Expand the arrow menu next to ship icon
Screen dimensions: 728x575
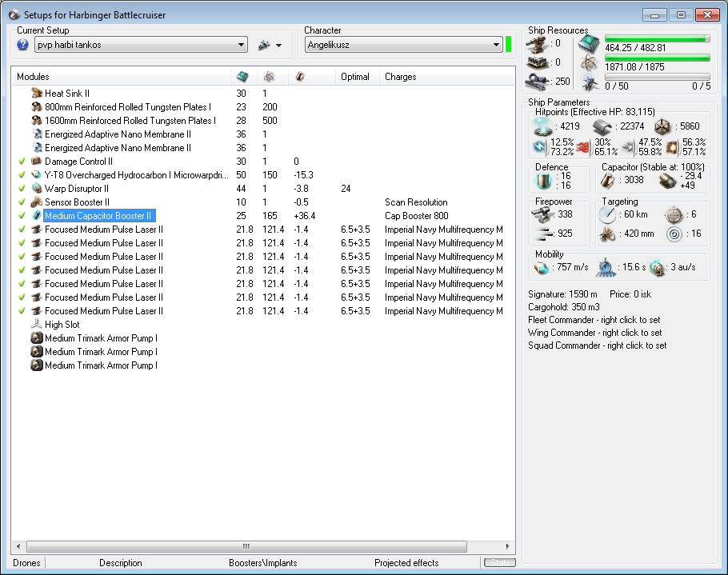click(x=278, y=46)
